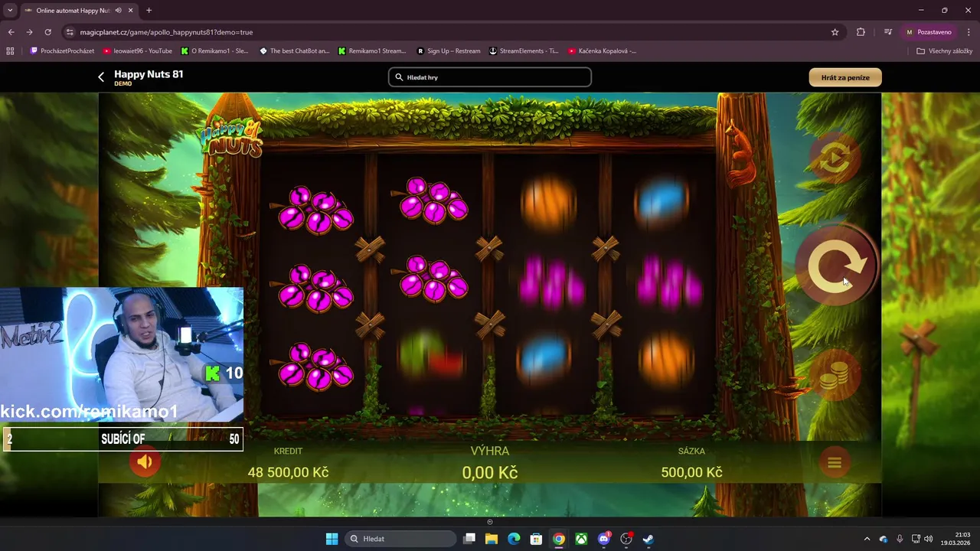This screenshot has height=551, width=980.
Task: Open the Xbox app from the taskbar
Action: coord(582,539)
